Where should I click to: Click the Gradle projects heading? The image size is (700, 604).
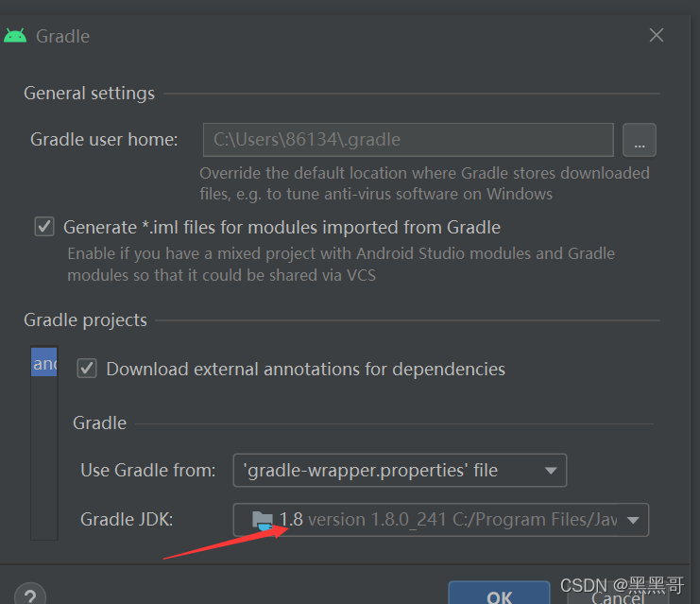point(85,319)
